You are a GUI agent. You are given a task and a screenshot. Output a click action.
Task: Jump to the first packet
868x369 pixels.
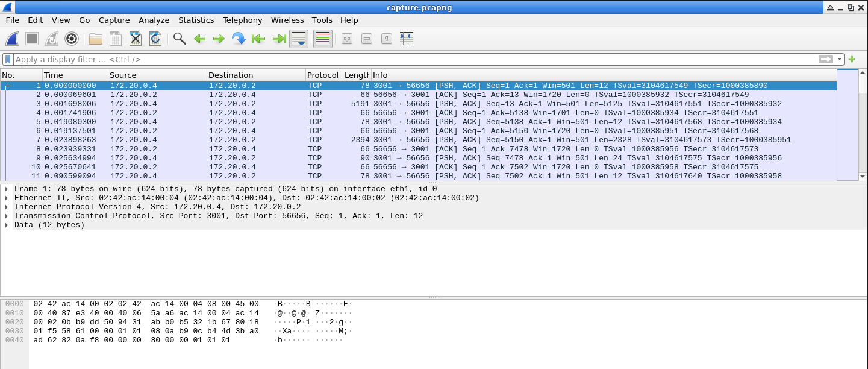[258, 38]
